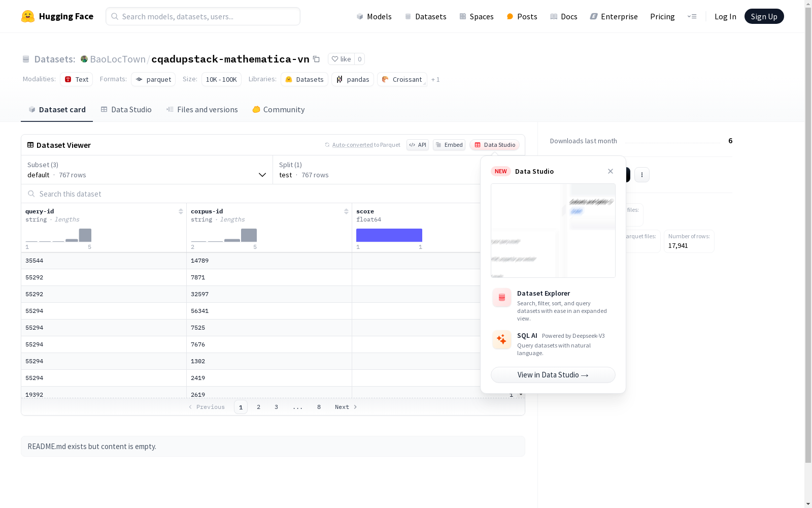The image size is (812, 508).
Task: Click the Sign Up button
Action: coord(764,16)
